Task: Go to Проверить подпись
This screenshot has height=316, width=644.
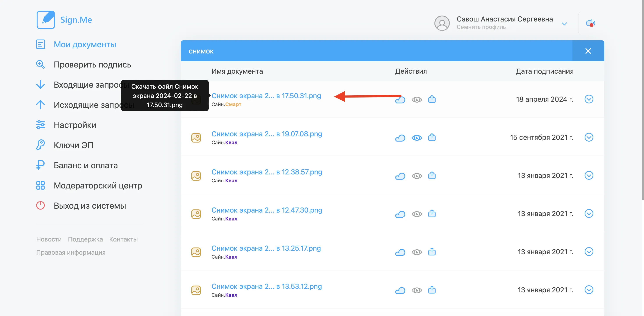Action: pyautogui.click(x=92, y=65)
